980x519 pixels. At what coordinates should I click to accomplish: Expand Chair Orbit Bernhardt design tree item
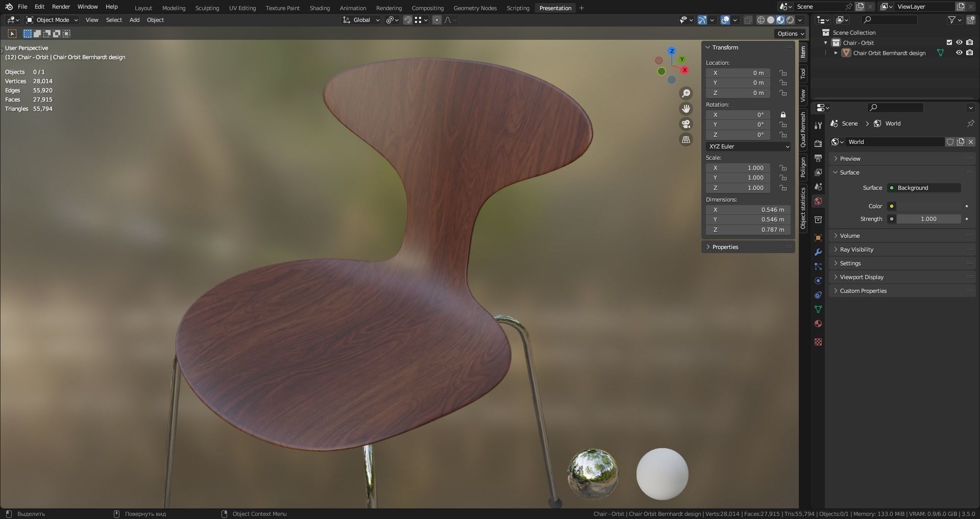point(836,53)
